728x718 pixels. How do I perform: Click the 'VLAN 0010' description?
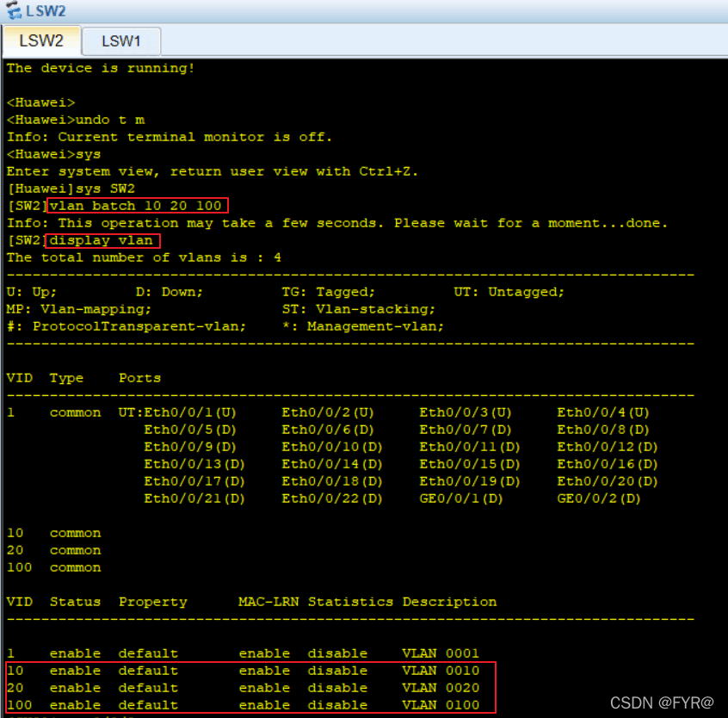441,671
